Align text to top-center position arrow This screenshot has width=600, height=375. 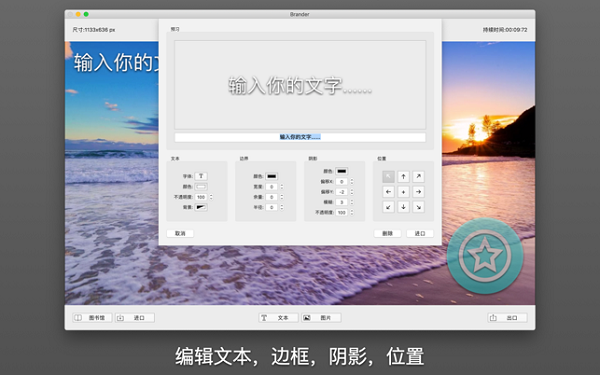(403, 176)
